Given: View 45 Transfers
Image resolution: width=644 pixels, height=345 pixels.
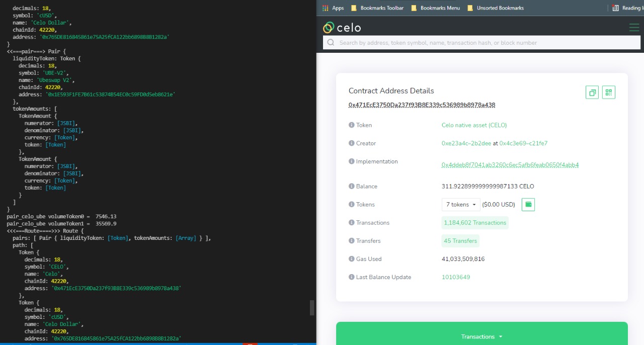Looking at the screenshot, I should pos(460,241).
